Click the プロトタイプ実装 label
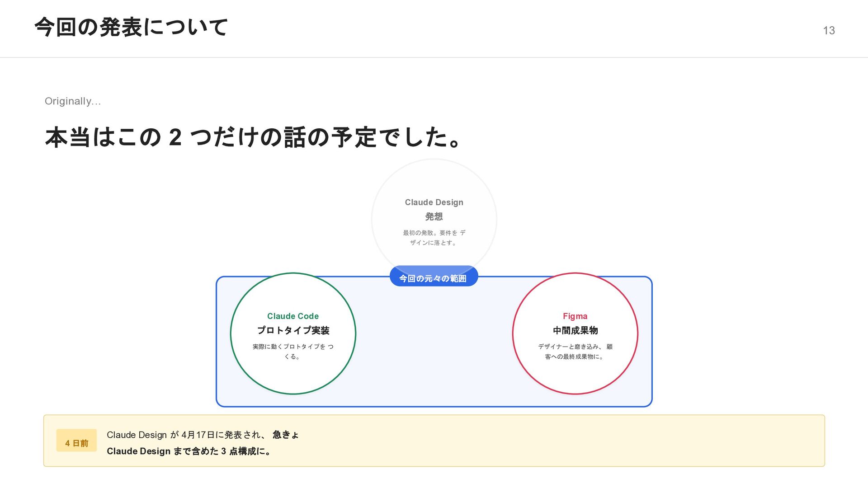Image resolution: width=868 pixels, height=488 pixels. coord(293,330)
